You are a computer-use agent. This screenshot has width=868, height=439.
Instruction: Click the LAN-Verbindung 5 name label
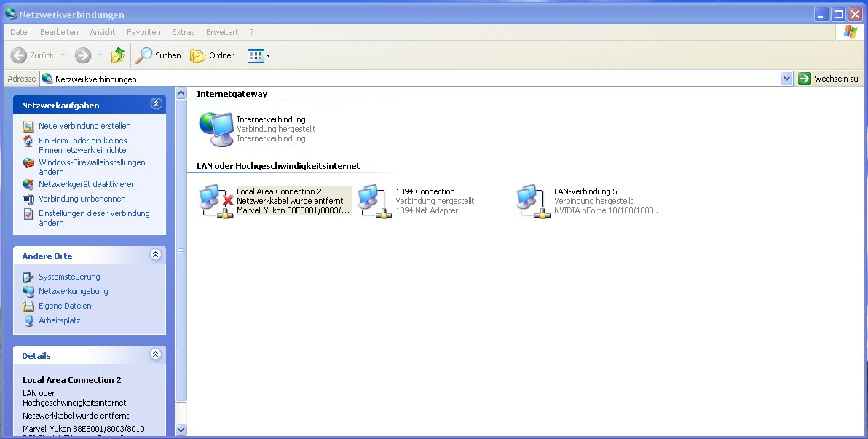click(x=585, y=191)
